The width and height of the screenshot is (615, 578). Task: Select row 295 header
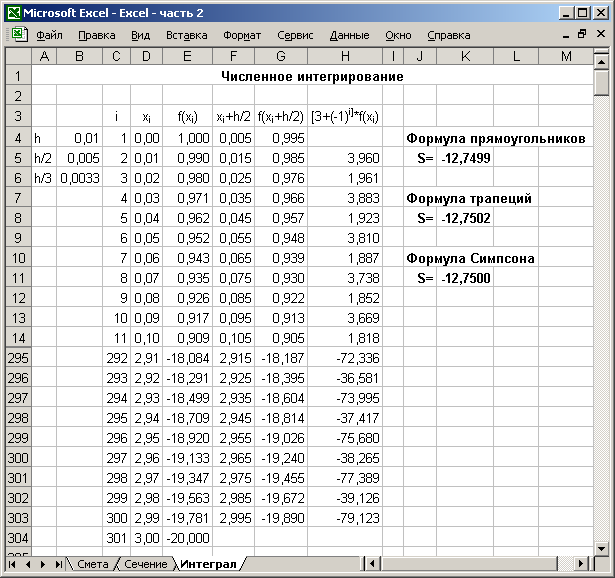pos(18,358)
